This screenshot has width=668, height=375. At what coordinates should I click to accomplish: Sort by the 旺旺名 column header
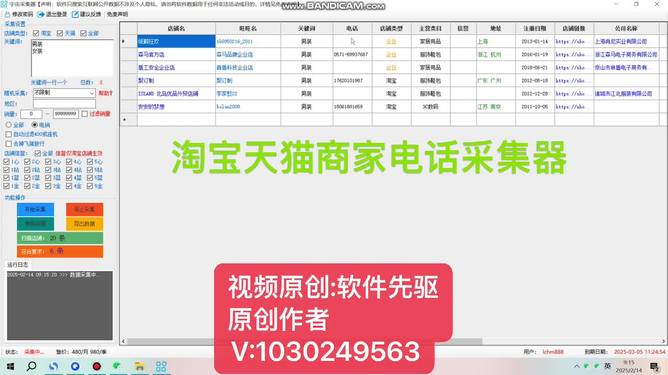click(248, 29)
